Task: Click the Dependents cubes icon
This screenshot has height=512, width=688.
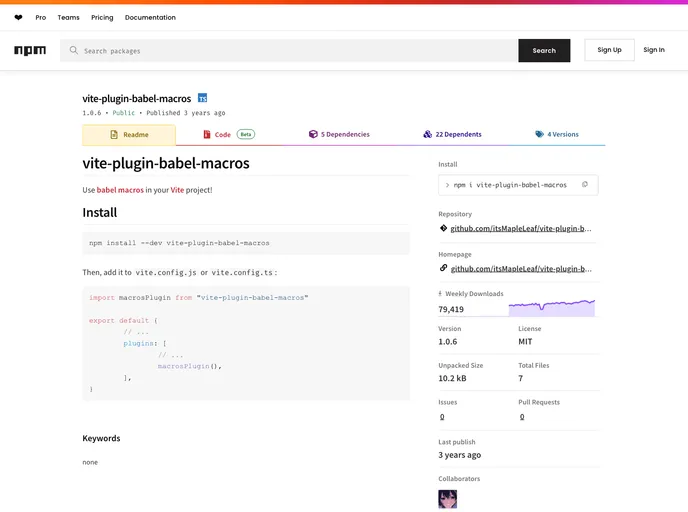Action: coord(427,134)
